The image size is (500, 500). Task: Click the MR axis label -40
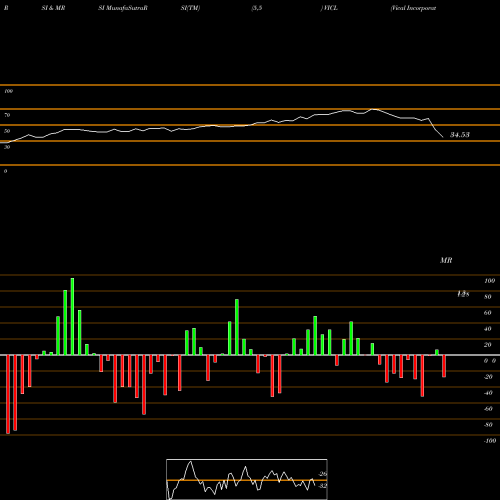(488, 393)
